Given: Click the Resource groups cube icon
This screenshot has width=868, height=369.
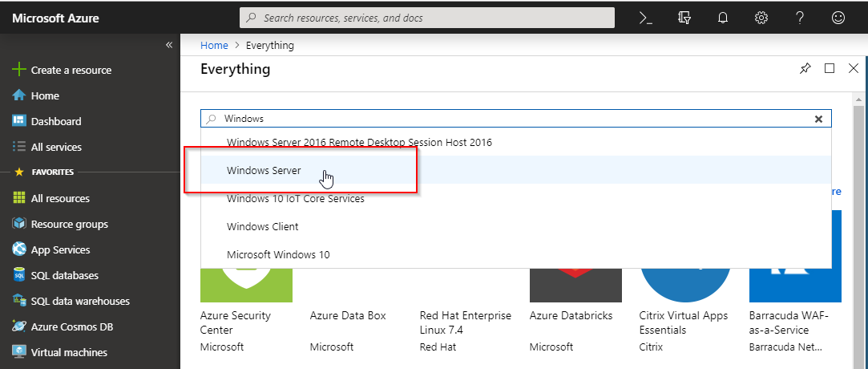Looking at the screenshot, I should [x=19, y=224].
